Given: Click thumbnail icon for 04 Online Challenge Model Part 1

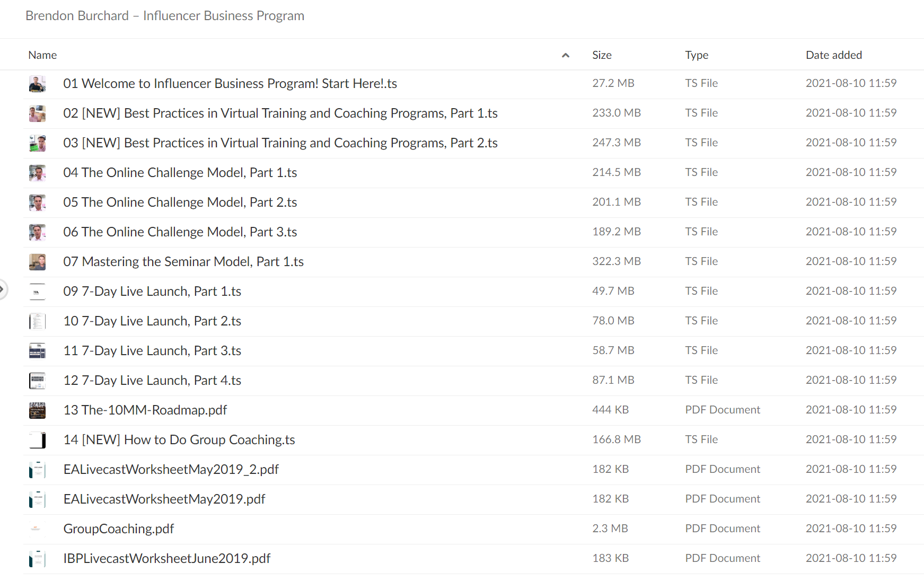Looking at the screenshot, I should [x=37, y=173].
